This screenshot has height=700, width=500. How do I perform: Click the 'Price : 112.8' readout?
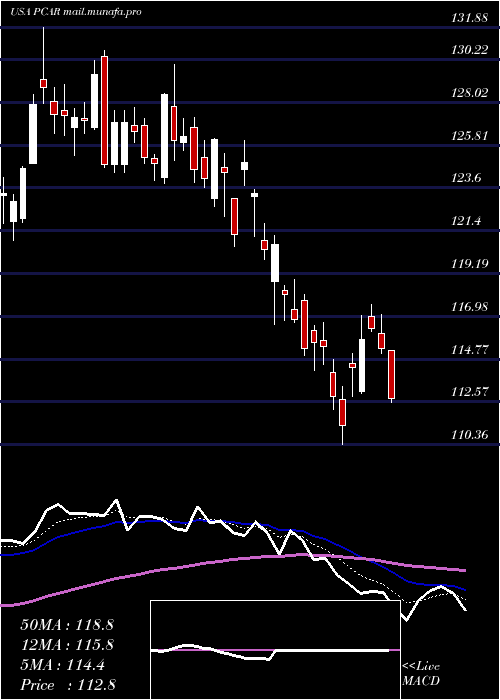pyautogui.click(x=68, y=686)
